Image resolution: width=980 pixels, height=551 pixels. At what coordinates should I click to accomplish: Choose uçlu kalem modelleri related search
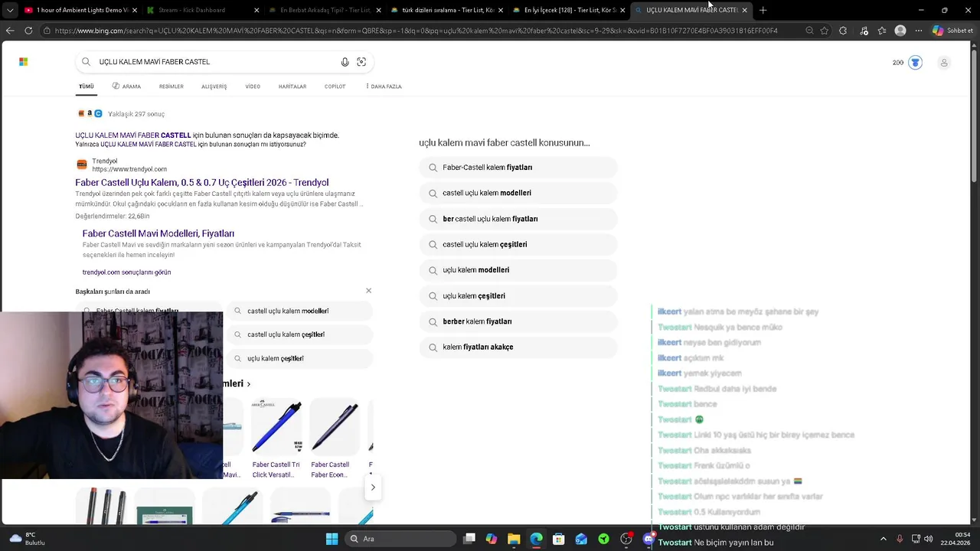tap(518, 270)
